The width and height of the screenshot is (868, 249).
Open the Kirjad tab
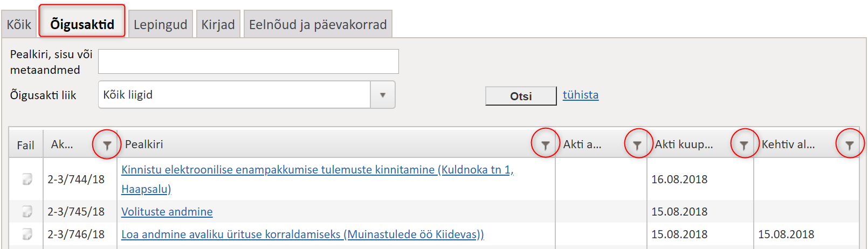[x=218, y=25]
